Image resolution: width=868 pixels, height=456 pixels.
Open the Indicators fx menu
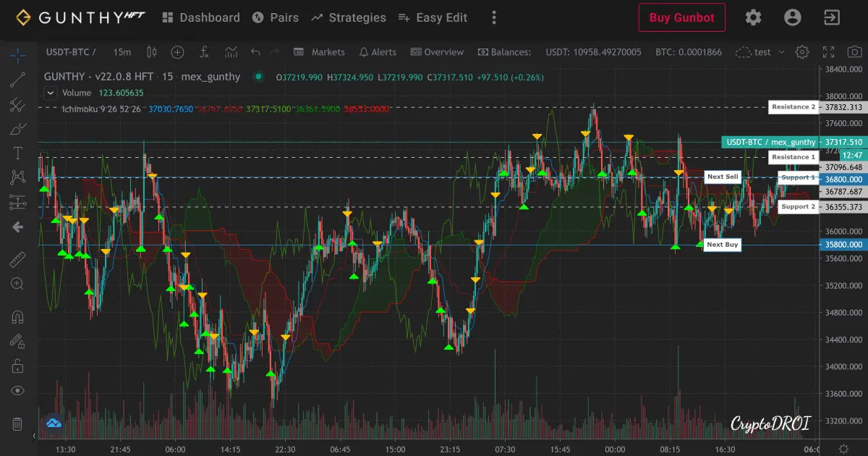[x=205, y=51]
